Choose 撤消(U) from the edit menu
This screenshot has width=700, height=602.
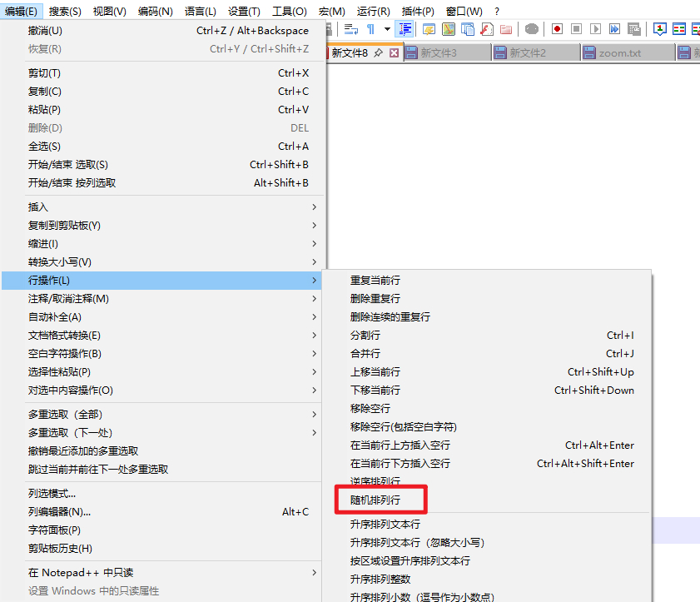(162, 31)
